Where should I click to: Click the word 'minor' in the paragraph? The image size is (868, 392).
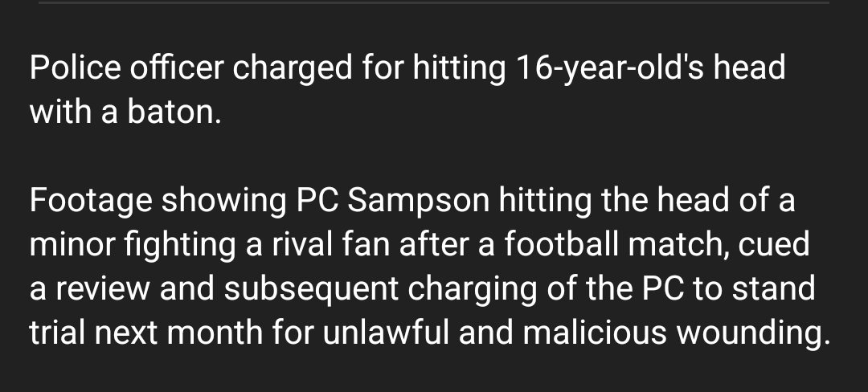coord(72,244)
